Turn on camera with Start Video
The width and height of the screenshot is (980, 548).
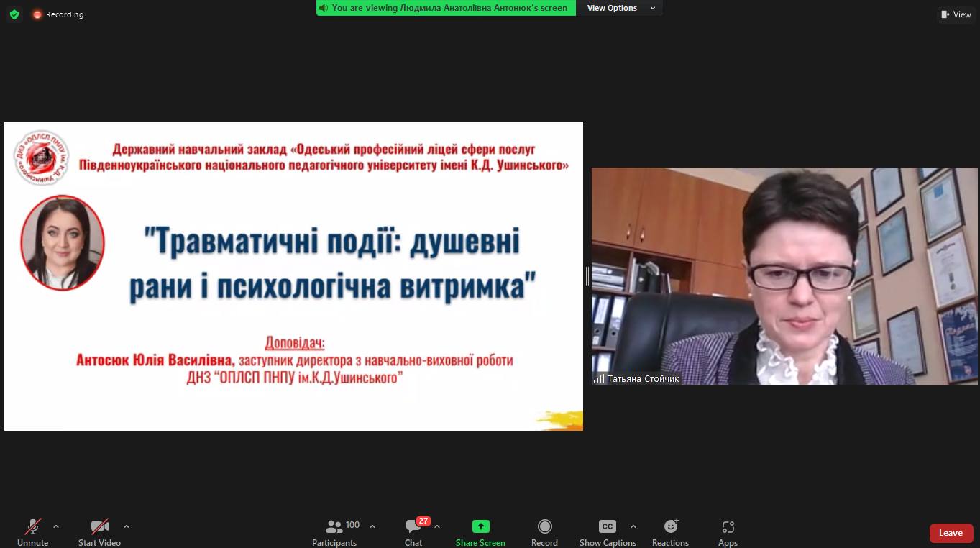(x=99, y=532)
